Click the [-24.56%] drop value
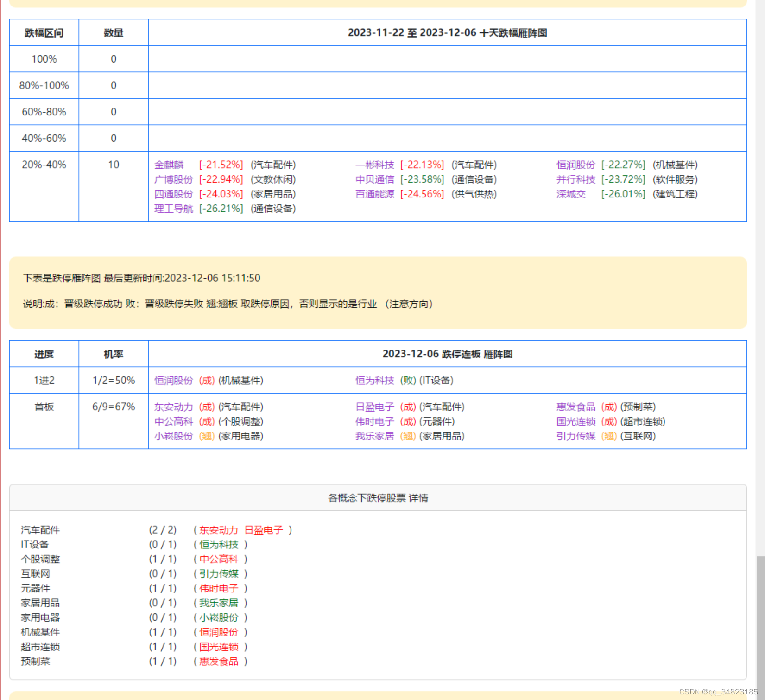This screenshot has width=765, height=700. pyautogui.click(x=422, y=194)
